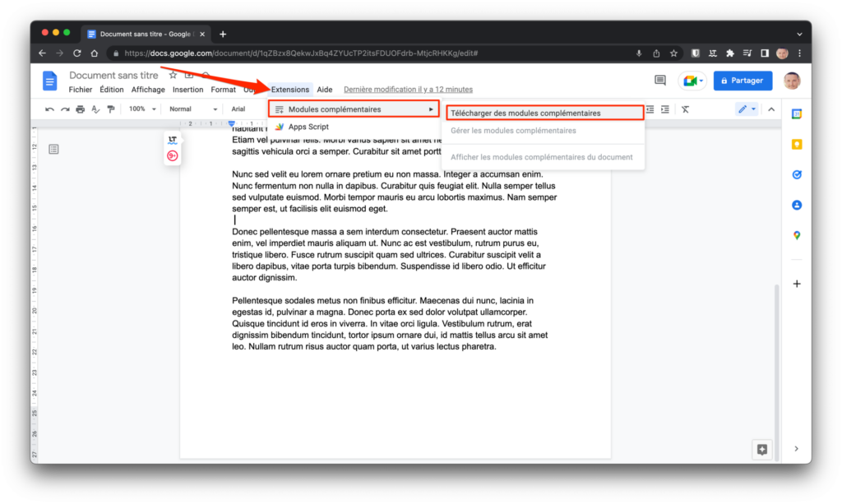Open the Google Meet call dropdown
Image resolution: width=842 pixels, height=504 pixels.
[x=692, y=81]
